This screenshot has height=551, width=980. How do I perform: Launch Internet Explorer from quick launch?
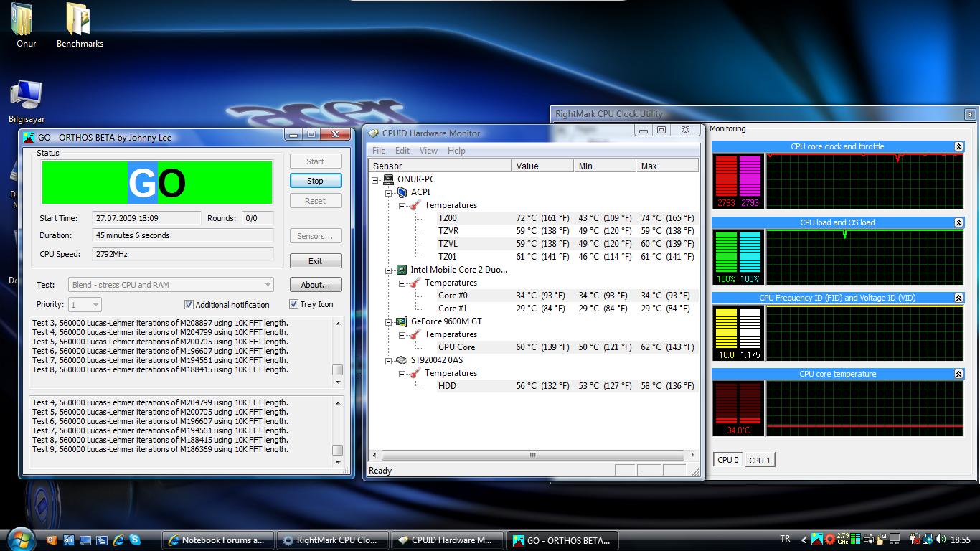(x=118, y=540)
